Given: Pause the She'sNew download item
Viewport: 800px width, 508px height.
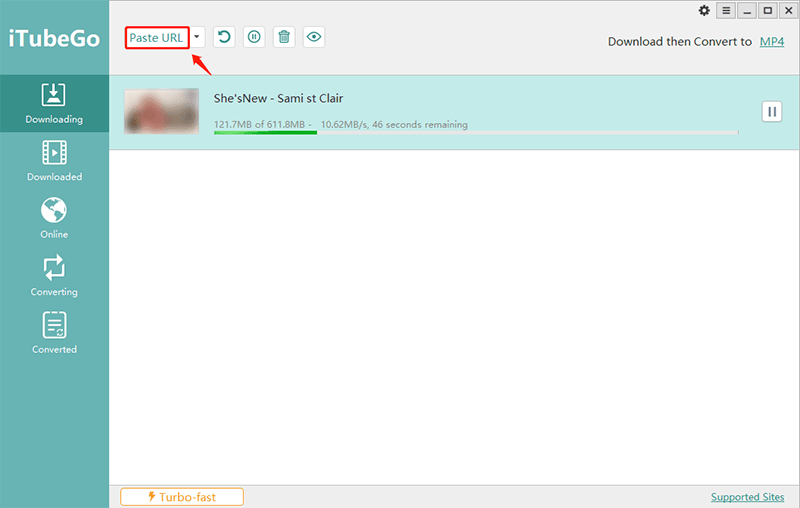Looking at the screenshot, I should click(772, 112).
